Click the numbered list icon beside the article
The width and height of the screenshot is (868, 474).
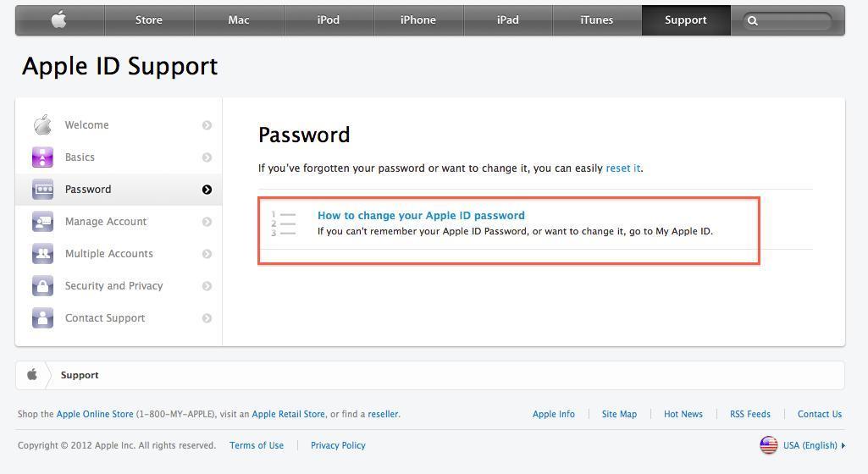coord(284,223)
